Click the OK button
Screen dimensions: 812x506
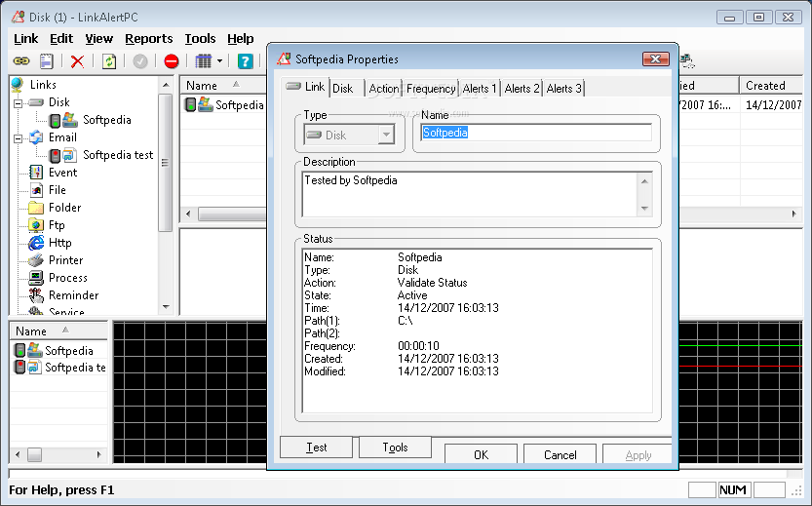[482, 454]
